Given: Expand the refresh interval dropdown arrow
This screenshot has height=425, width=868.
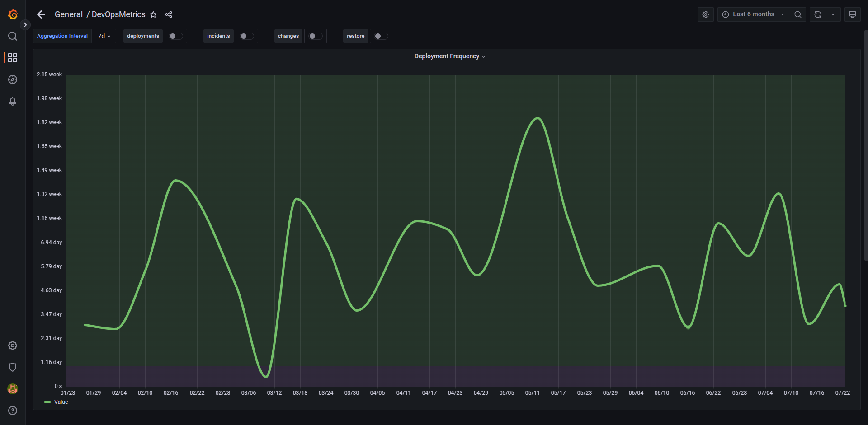Looking at the screenshot, I should pyautogui.click(x=833, y=14).
